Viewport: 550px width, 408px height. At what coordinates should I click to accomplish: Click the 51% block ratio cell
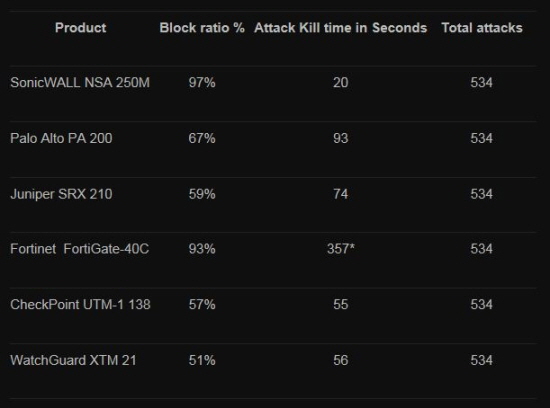(x=202, y=360)
